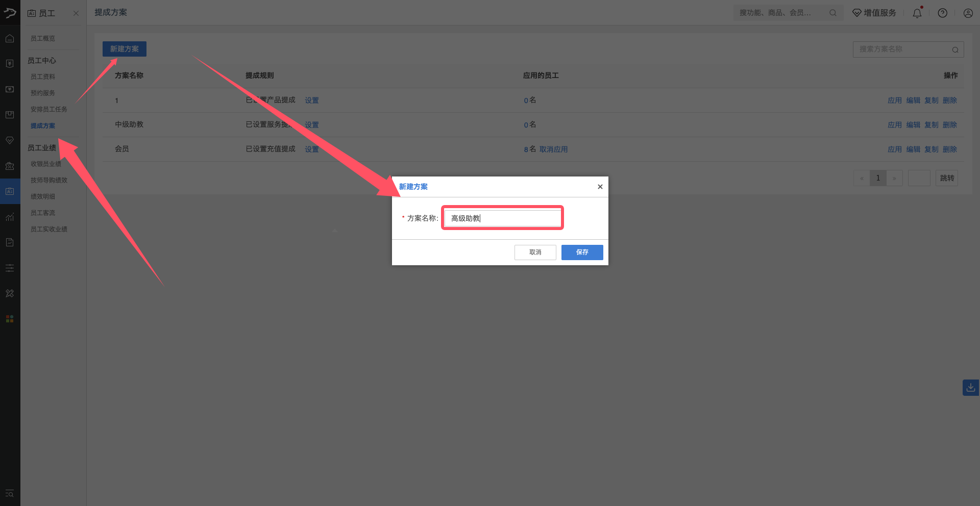Open 员工客流 menu item
The height and width of the screenshot is (506, 980).
coord(43,213)
